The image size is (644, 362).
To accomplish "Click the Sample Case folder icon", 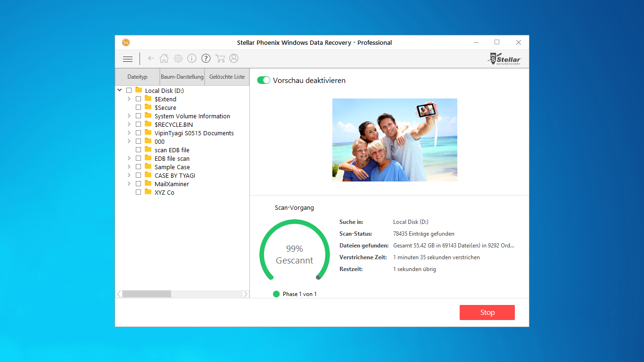I will [x=148, y=166].
